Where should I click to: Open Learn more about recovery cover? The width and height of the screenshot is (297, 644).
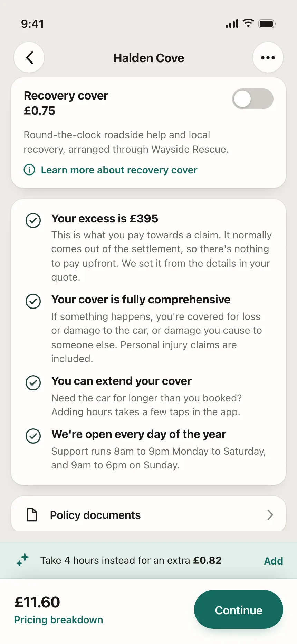click(119, 170)
